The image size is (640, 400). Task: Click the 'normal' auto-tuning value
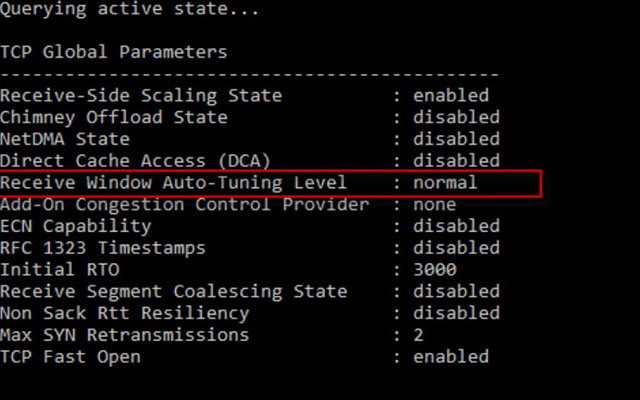point(445,182)
